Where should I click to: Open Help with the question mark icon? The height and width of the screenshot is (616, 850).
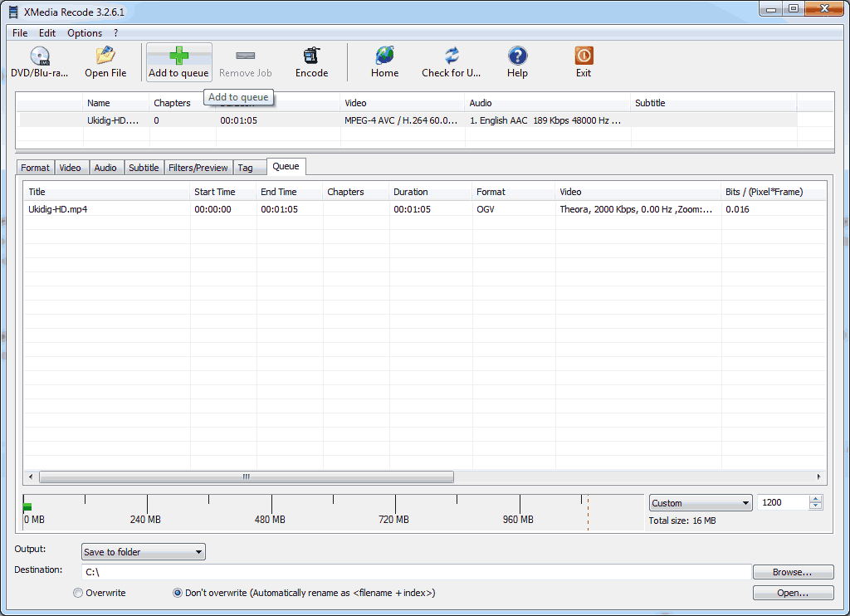(518, 56)
